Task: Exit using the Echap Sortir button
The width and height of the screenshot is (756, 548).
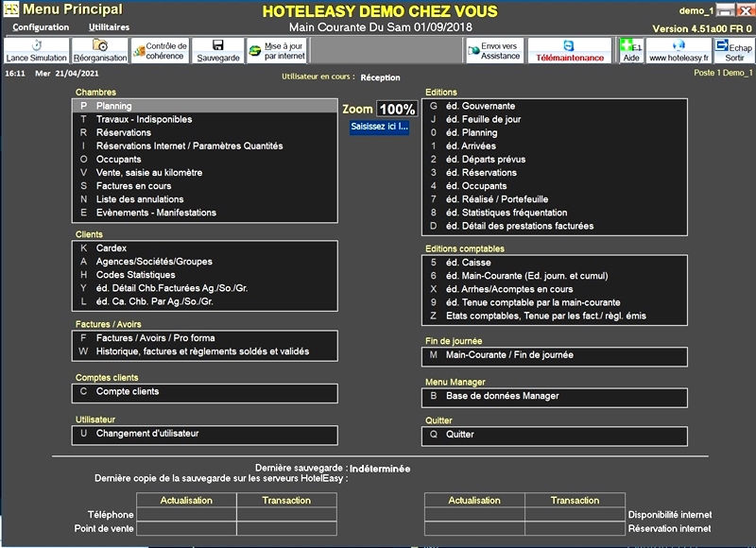Action: click(733, 51)
